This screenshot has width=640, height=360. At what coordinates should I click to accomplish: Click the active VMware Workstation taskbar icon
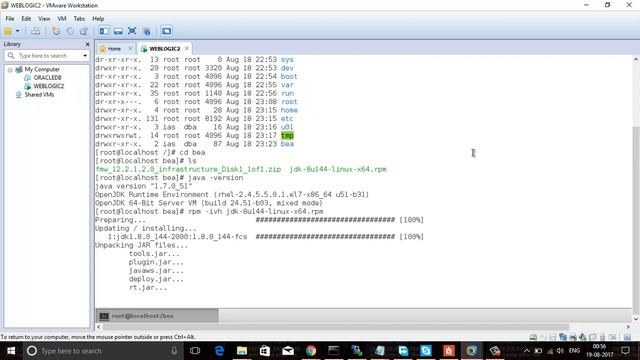(471, 351)
